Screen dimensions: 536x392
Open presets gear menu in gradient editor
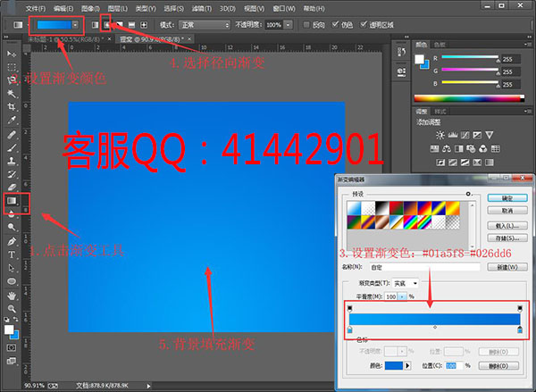pyautogui.click(x=469, y=194)
